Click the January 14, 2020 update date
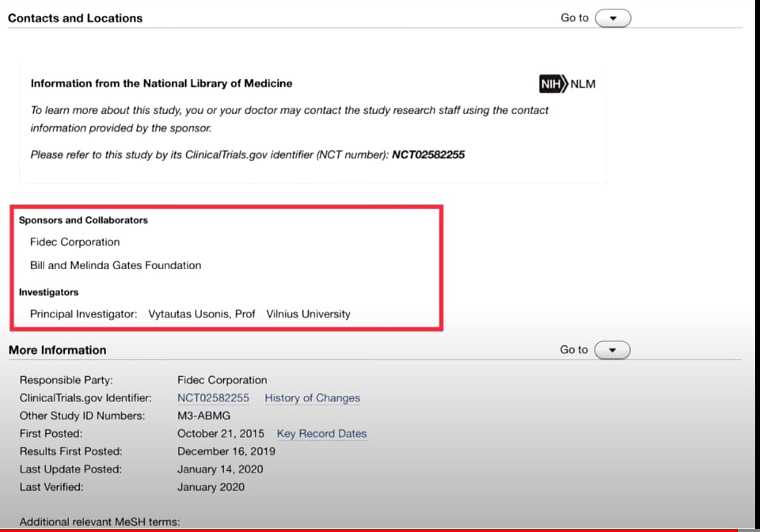This screenshot has height=532, width=760. point(220,469)
